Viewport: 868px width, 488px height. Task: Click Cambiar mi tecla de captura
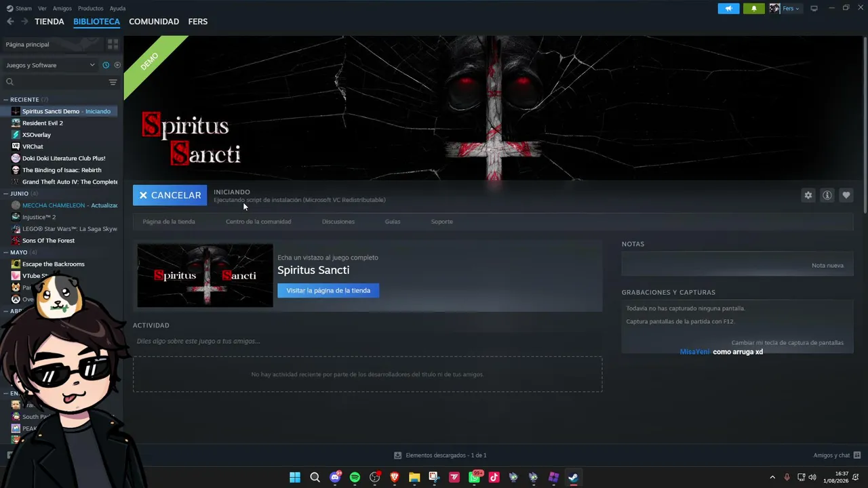point(787,342)
